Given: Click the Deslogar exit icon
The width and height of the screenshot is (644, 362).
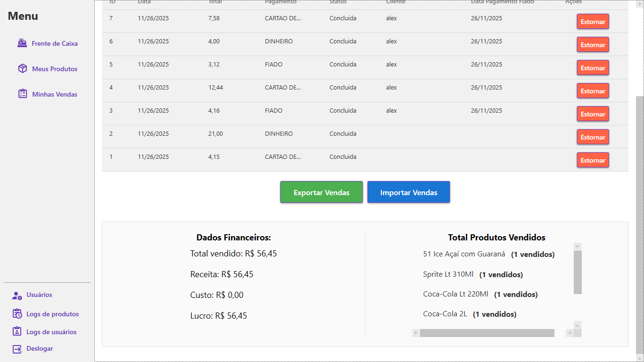Looking at the screenshot, I should 17,349.
